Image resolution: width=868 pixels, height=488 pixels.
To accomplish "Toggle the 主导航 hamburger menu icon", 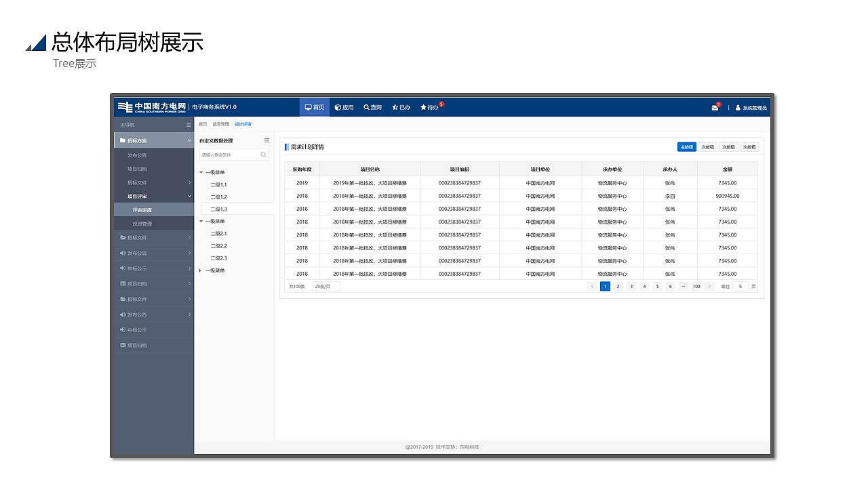I will 189,125.
